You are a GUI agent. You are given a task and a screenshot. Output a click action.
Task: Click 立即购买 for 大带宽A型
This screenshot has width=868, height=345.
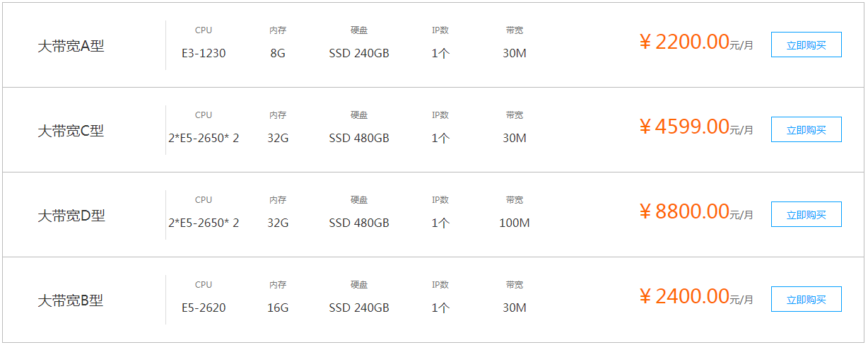pyautogui.click(x=806, y=45)
